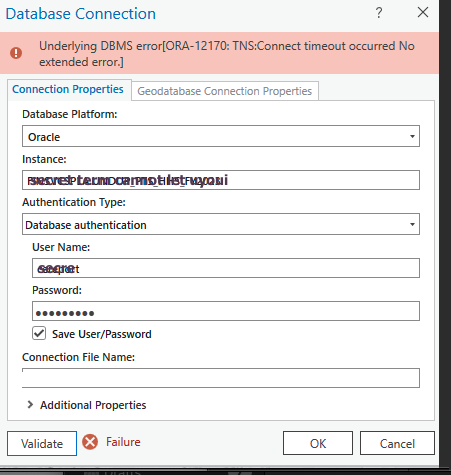This screenshot has width=451, height=475.
Task: Click the ORA-12170 error message text
Action: pos(227,54)
